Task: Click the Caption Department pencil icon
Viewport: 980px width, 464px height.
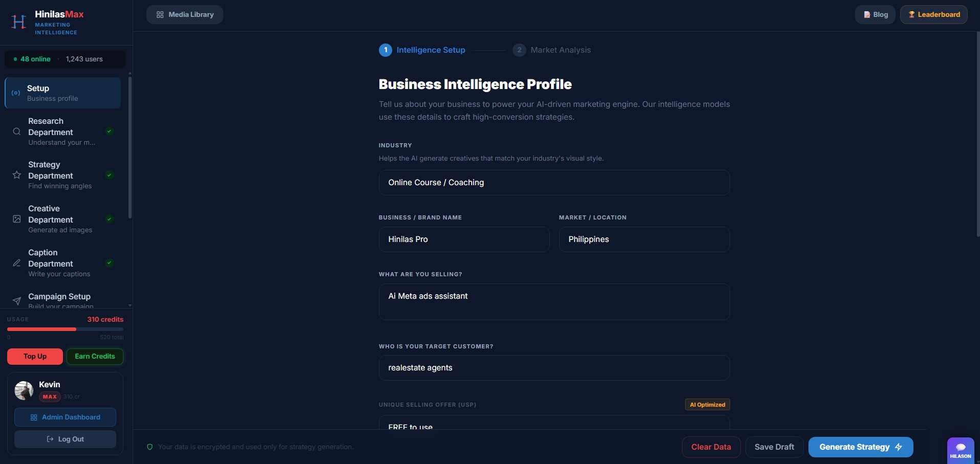Action: [x=17, y=263]
